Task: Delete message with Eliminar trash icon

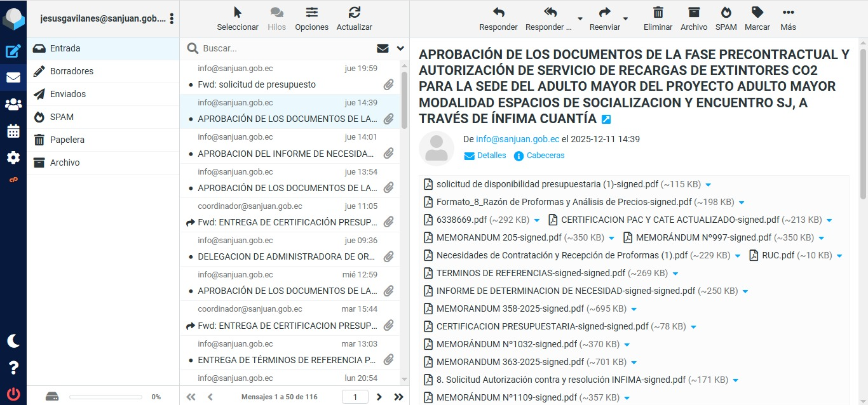Action: (x=658, y=18)
